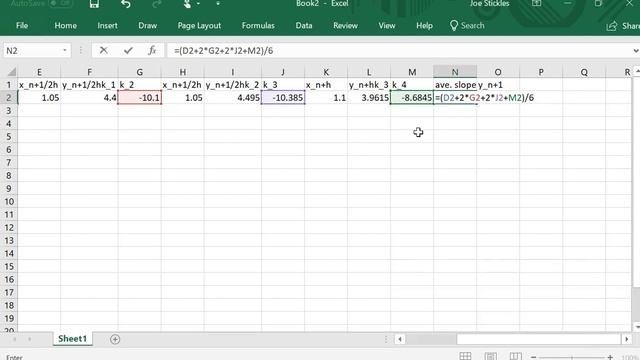640x360 pixels.
Task: Click cell L2 containing 3.9615
Action: (x=369, y=98)
